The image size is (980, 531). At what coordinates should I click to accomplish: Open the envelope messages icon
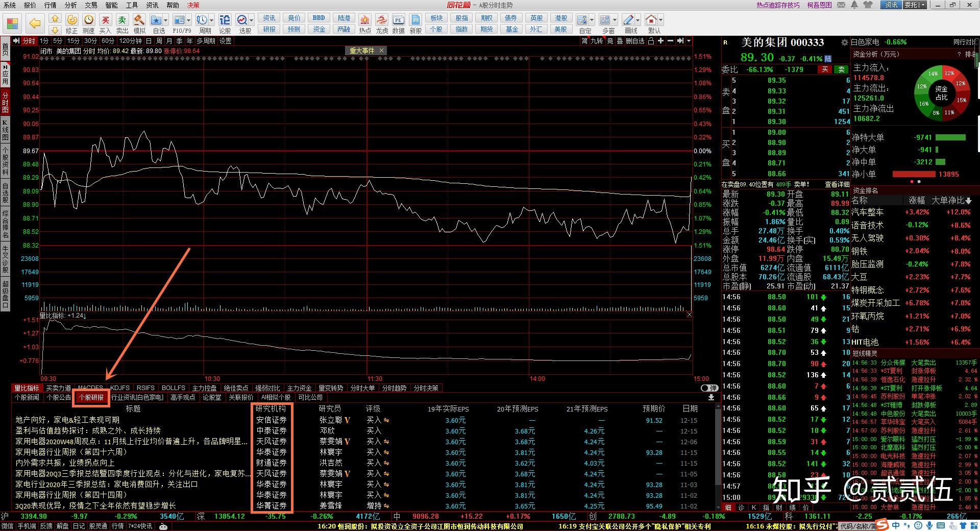pyautogui.click(x=842, y=5)
